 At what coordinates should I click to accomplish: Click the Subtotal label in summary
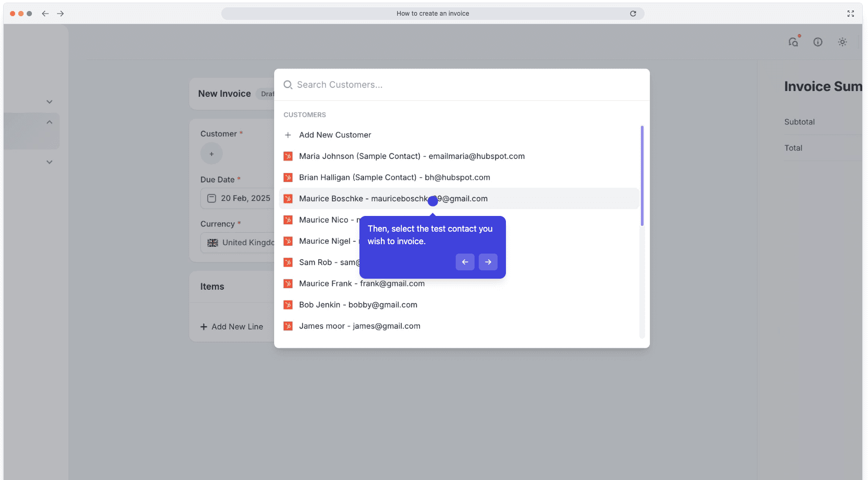(799, 122)
